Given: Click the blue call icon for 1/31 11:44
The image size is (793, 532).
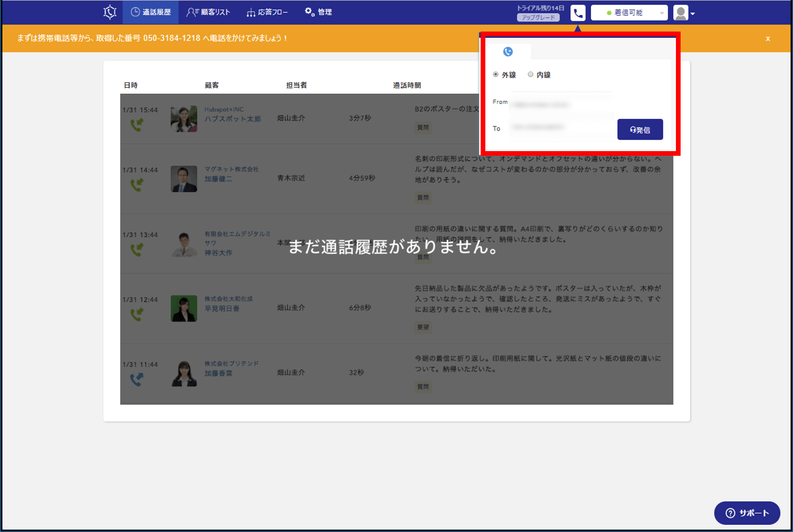Looking at the screenshot, I should coord(137,379).
